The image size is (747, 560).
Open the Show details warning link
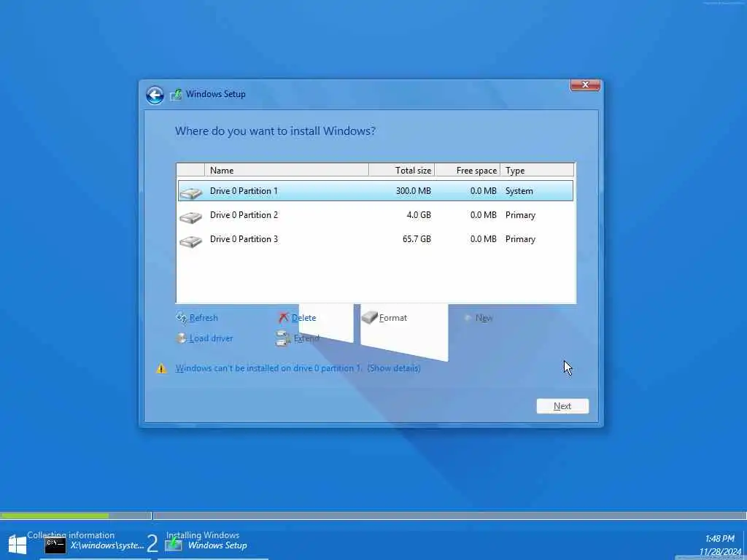pos(394,368)
